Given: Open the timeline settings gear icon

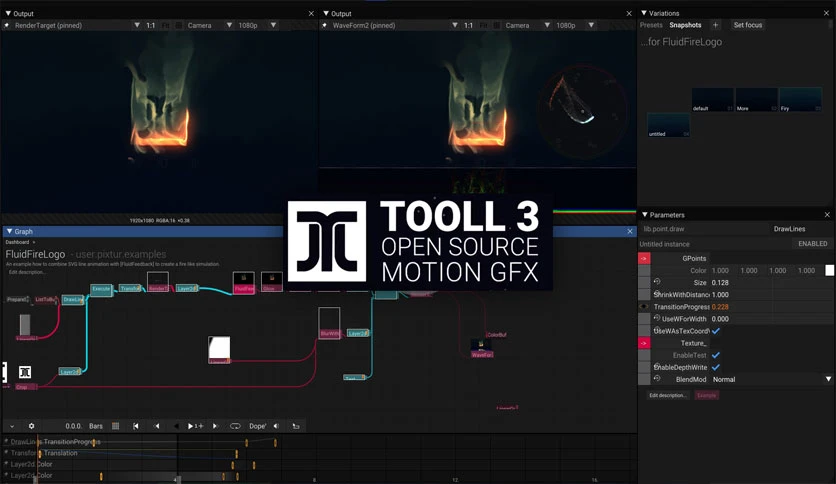Looking at the screenshot, I should tap(31, 426).
